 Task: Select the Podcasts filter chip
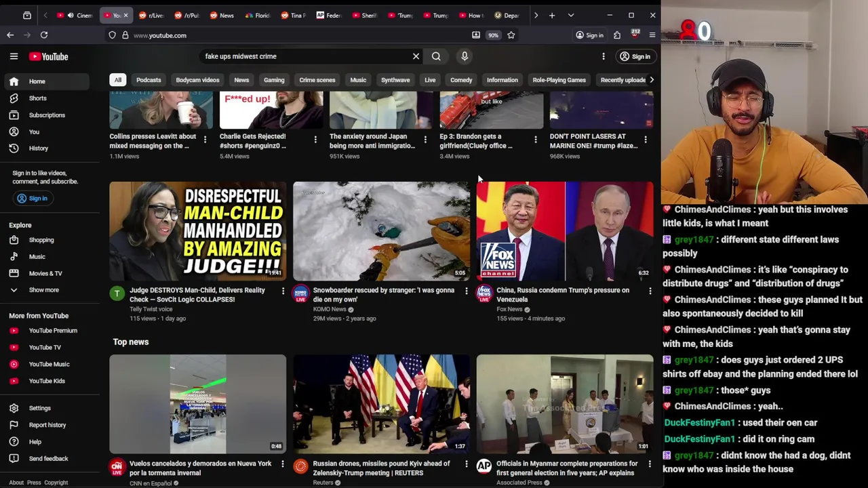pyautogui.click(x=149, y=80)
